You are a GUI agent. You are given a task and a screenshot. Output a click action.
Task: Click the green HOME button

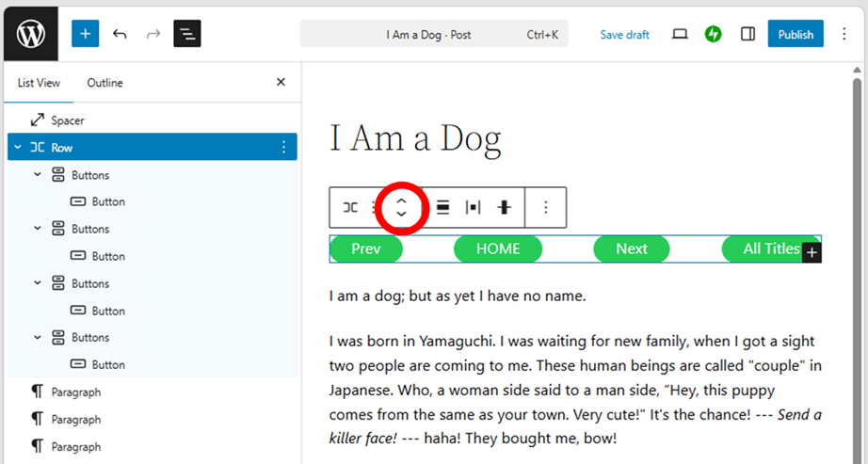tap(498, 248)
